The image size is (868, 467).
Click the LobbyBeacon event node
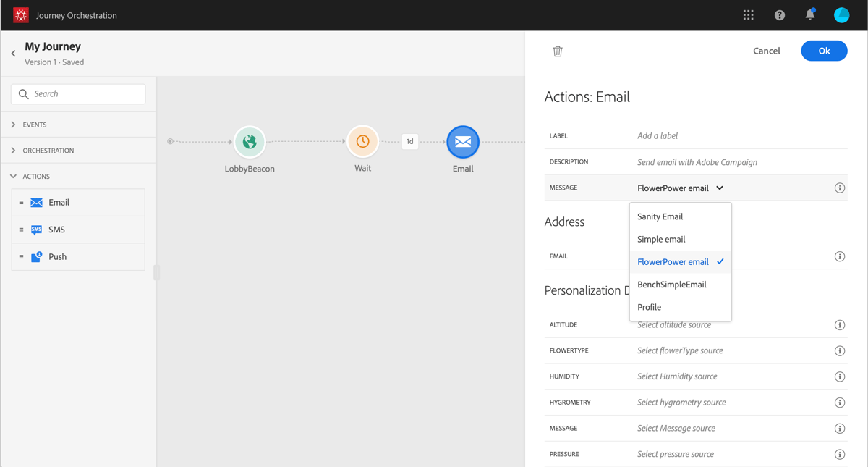point(249,141)
